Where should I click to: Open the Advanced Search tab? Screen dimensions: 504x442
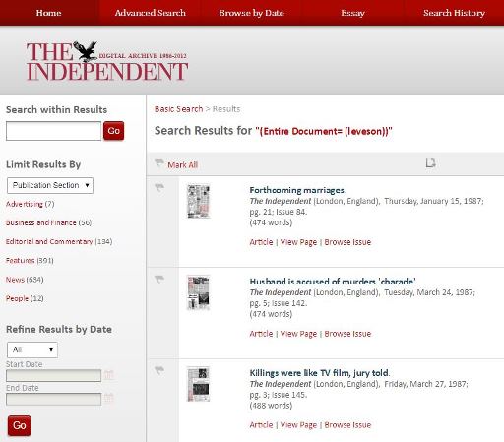(x=151, y=13)
